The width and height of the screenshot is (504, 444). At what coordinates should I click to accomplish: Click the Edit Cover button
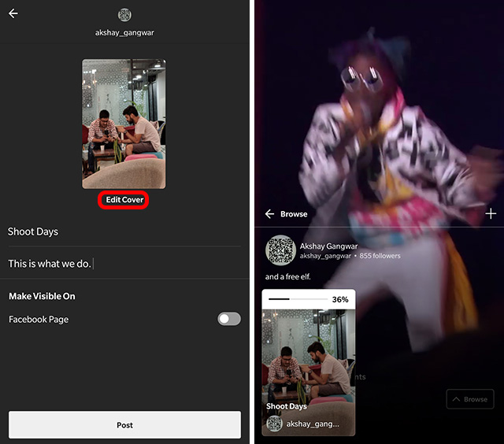(124, 200)
